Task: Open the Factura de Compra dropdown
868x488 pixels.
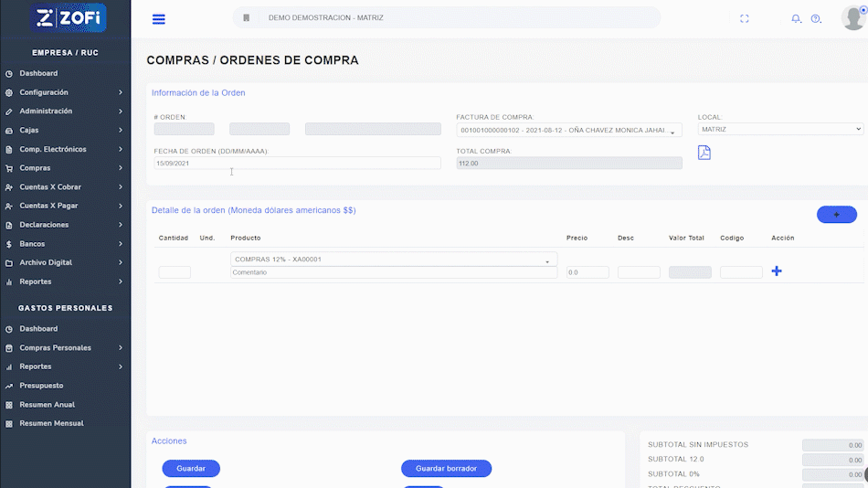Action: 568,130
